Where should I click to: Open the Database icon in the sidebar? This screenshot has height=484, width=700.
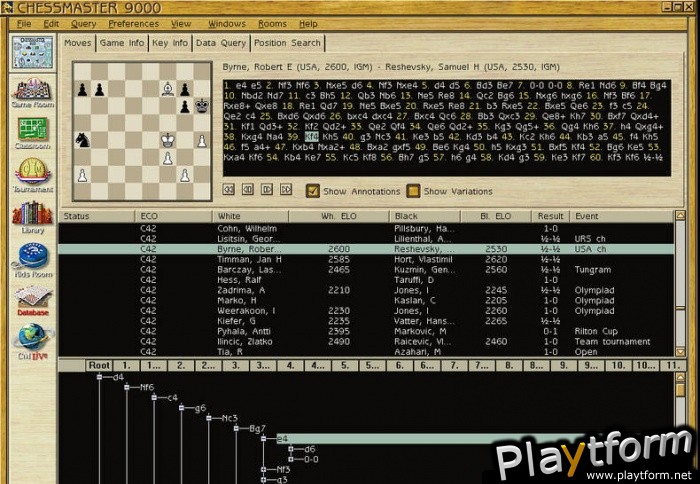(33, 300)
